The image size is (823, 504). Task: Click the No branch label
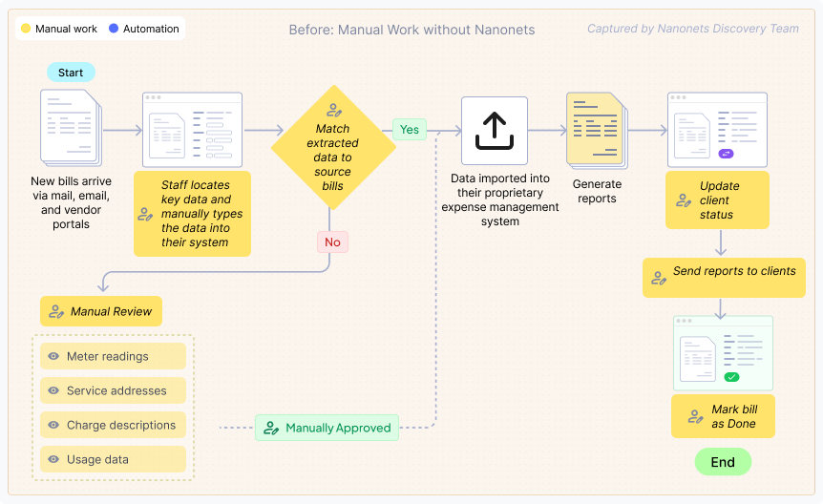click(x=332, y=242)
